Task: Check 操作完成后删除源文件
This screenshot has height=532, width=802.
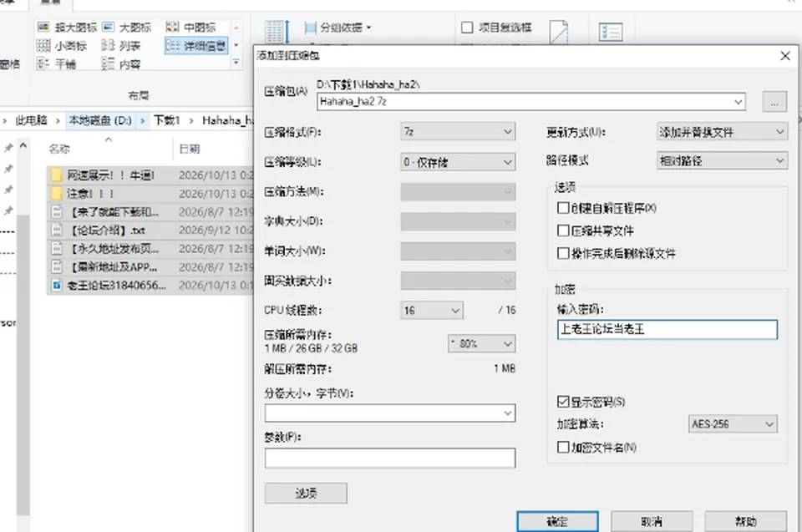Action: click(x=562, y=253)
